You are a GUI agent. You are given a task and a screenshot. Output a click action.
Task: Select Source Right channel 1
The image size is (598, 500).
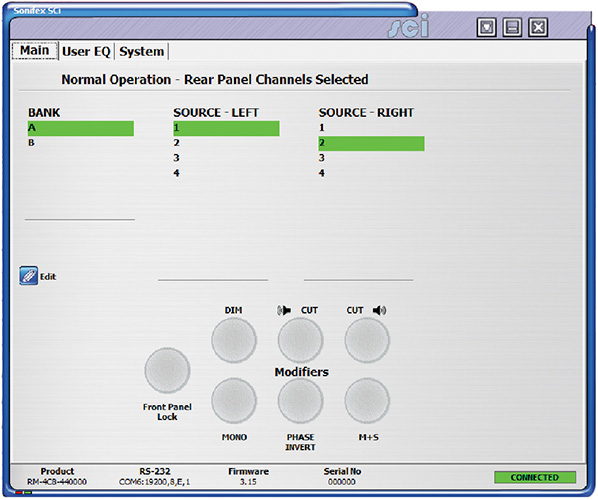(x=371, y=128)
